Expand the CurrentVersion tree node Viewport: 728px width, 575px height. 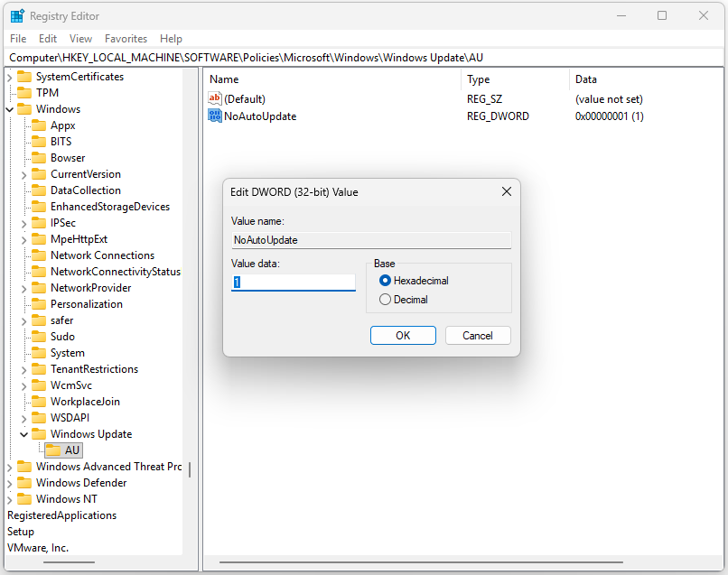tap(23, 173)
